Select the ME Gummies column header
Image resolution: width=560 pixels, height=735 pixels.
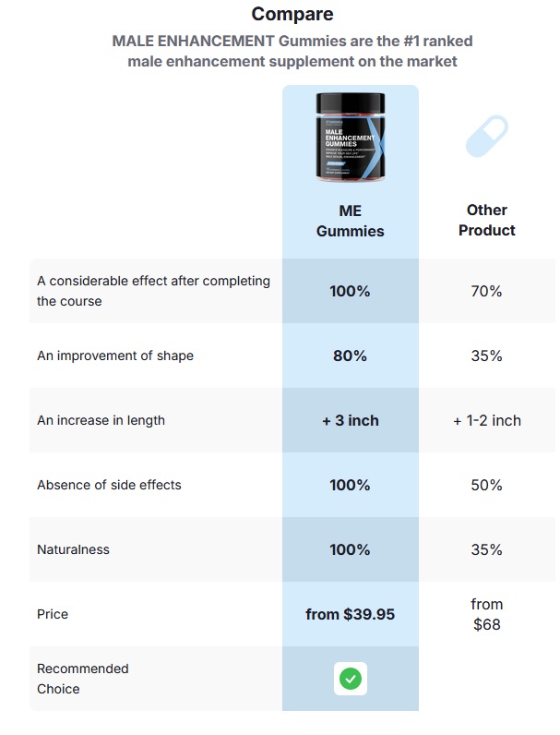[x=350, y=221]
